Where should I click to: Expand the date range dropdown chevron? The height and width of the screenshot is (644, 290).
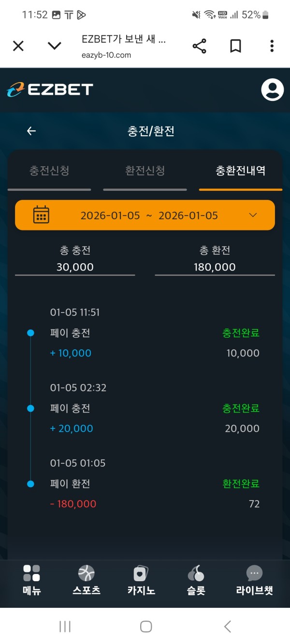[253, 215]
